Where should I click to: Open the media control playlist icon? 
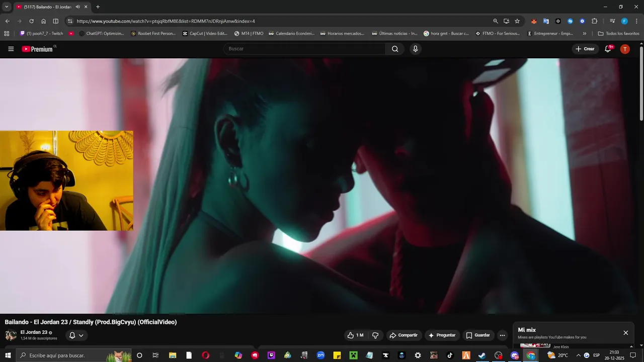coord(612,21)
